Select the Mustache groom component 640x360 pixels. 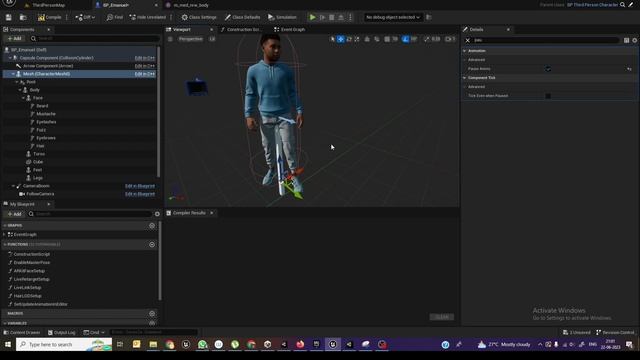click(45, 114)
